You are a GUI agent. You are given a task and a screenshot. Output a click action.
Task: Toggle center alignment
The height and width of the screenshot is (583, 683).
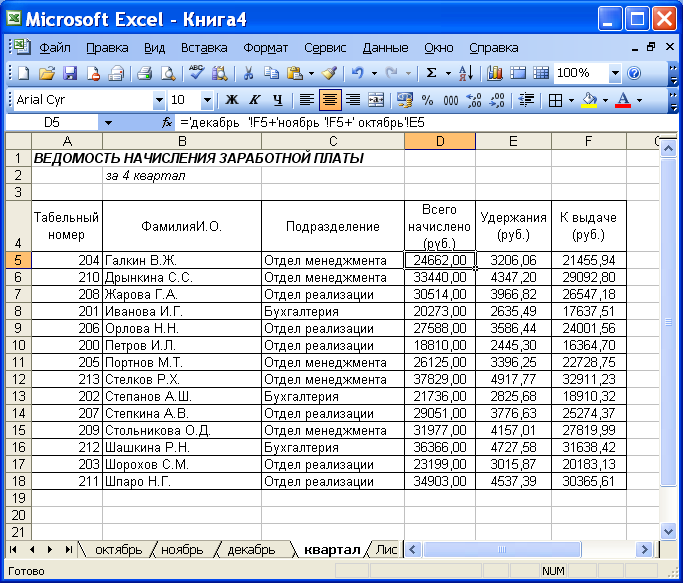330,100
